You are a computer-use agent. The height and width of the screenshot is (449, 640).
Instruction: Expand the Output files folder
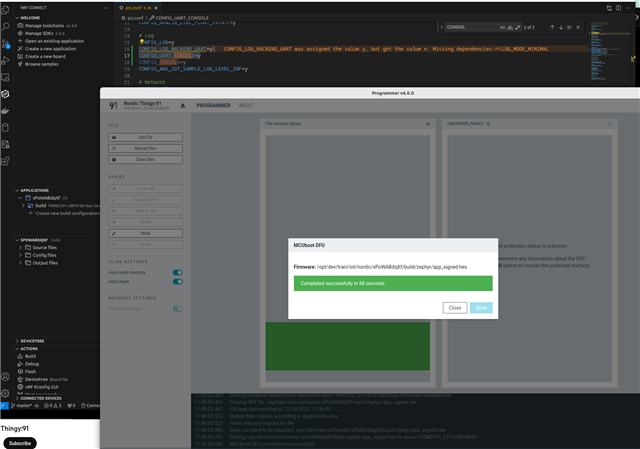pos(20,263)
